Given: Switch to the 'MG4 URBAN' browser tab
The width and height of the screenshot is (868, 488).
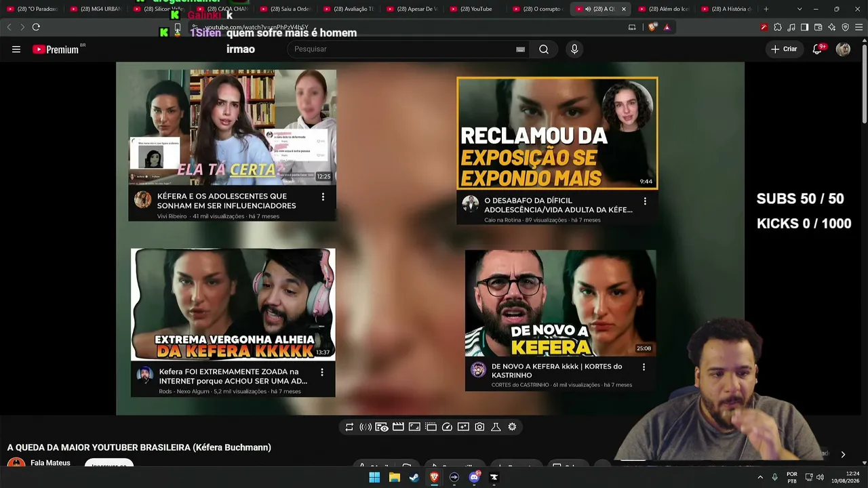Looking at the screenshot, I should (96, 9).
